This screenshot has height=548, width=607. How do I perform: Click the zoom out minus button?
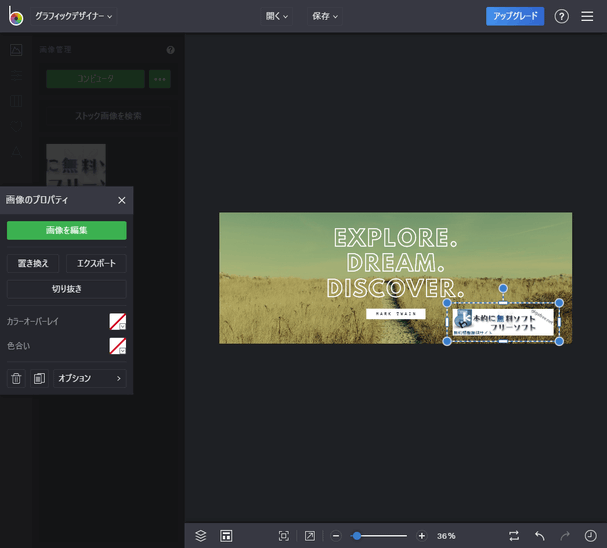[x=336, y=536]
